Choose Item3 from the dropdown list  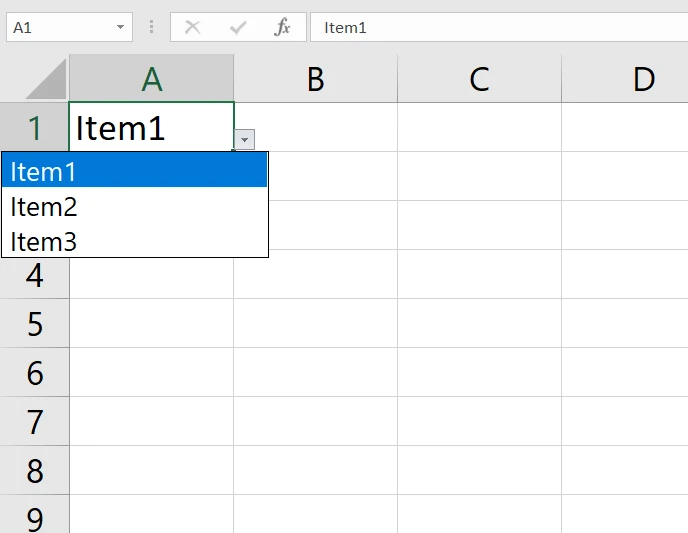coord(134,241)
